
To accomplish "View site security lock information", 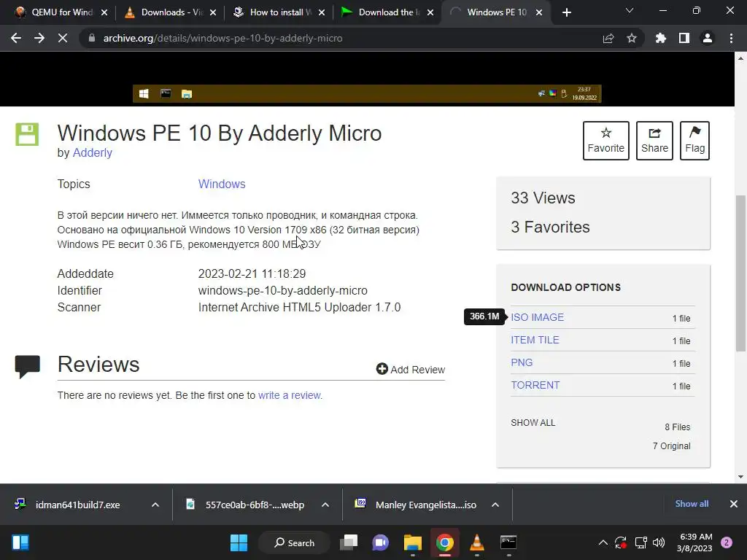I will pyautogui.click(x=91, y=38).
